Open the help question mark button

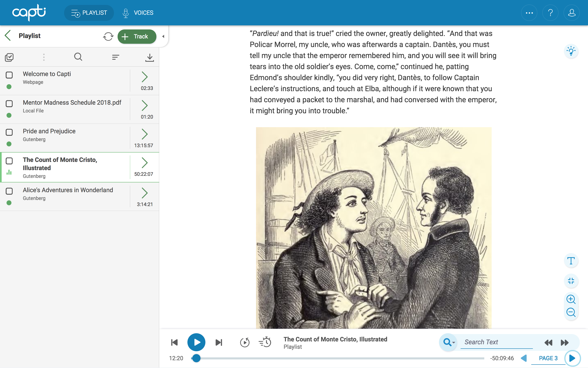(550, 13)
